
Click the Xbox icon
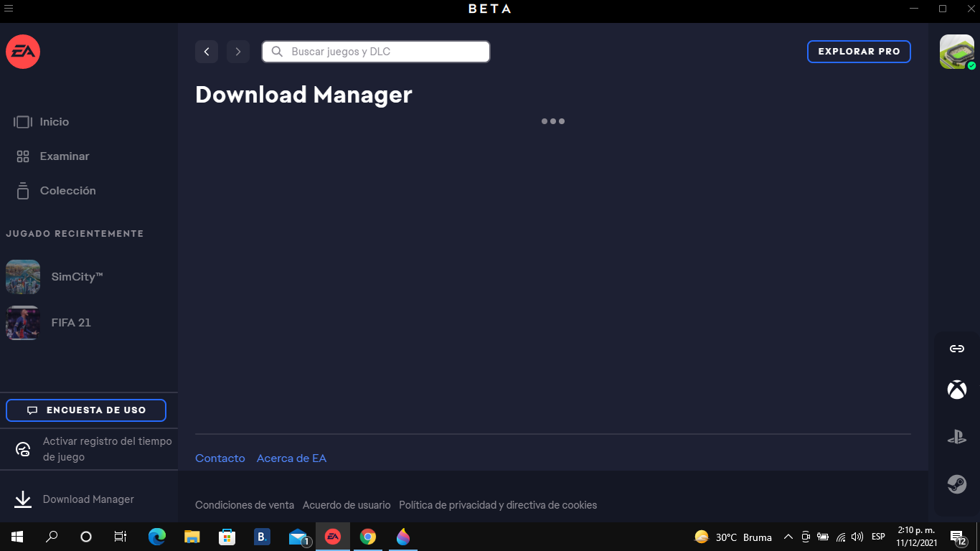[957, 390]
